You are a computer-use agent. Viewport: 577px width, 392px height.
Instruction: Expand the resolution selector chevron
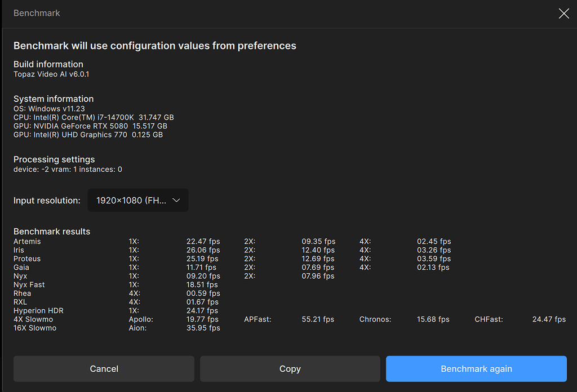coord(176,200)
